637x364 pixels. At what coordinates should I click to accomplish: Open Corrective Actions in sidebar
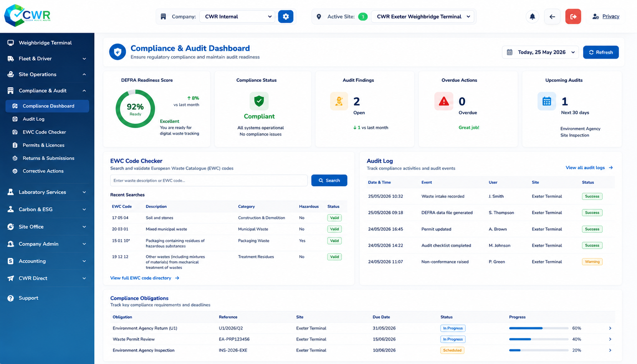point(43,171)
